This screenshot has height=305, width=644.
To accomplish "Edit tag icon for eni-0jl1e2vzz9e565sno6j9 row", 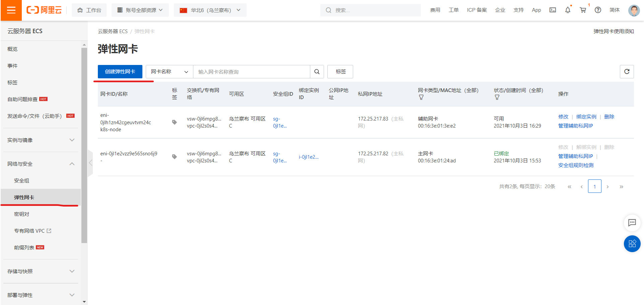I will click(x=174, y=157).
